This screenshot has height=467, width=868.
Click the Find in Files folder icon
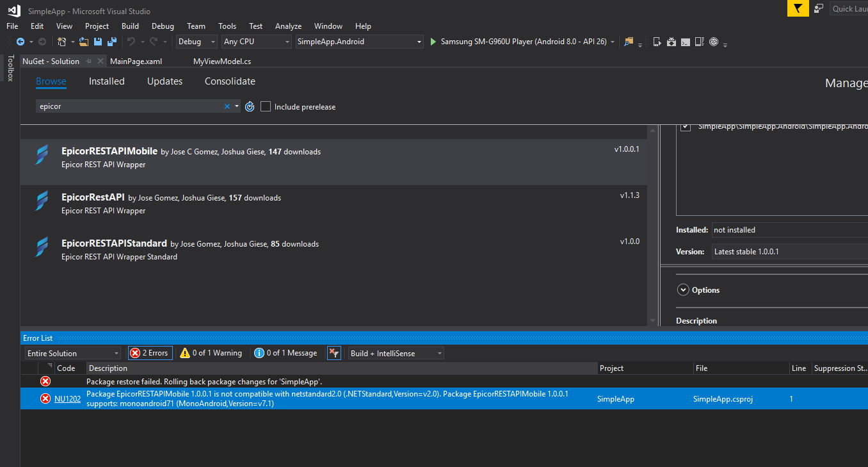point(629,42)
